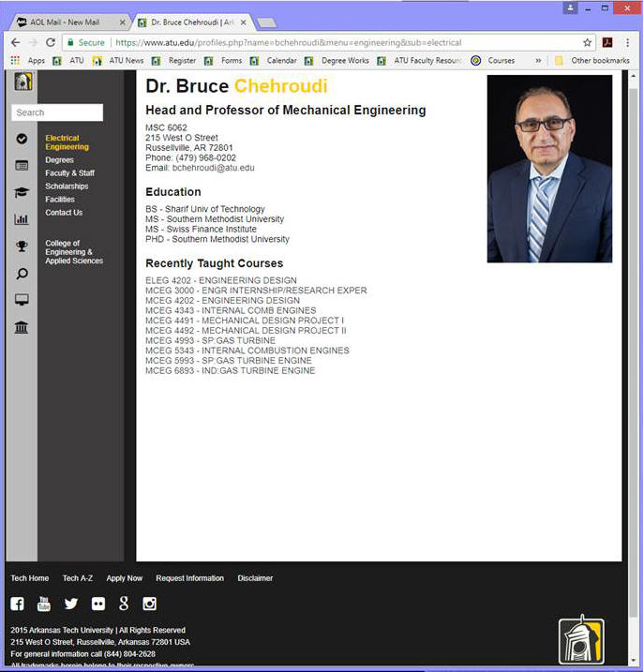Open the Apply Now footer link

125,578
